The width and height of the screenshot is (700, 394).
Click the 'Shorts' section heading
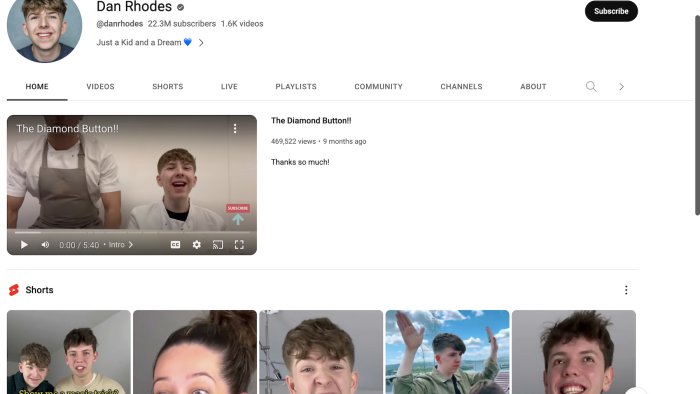[x=39, y=290]
